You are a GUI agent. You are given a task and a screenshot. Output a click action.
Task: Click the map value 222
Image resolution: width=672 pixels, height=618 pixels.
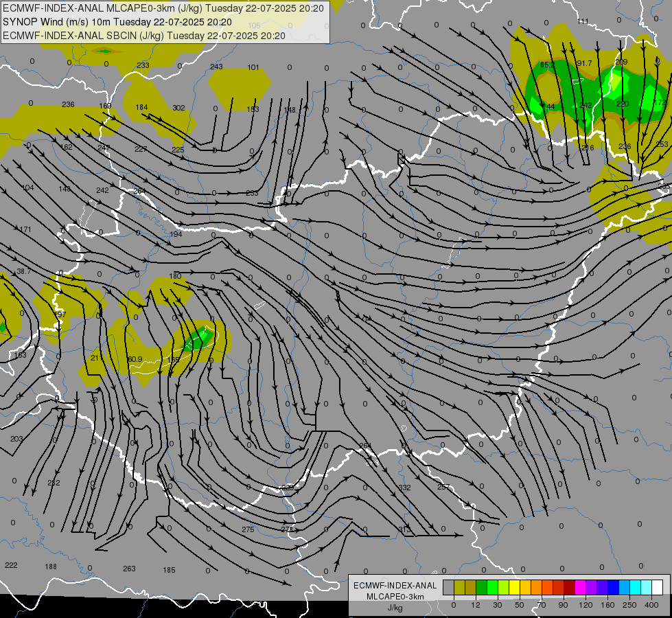click(11, 565)
